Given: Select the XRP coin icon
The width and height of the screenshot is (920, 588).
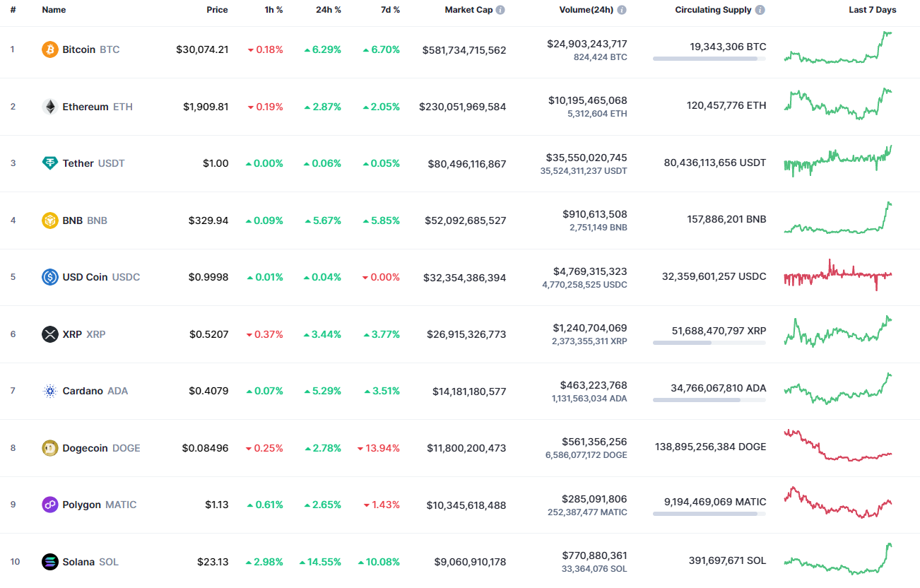Looking at the screenshot, I should coord(48,334).
